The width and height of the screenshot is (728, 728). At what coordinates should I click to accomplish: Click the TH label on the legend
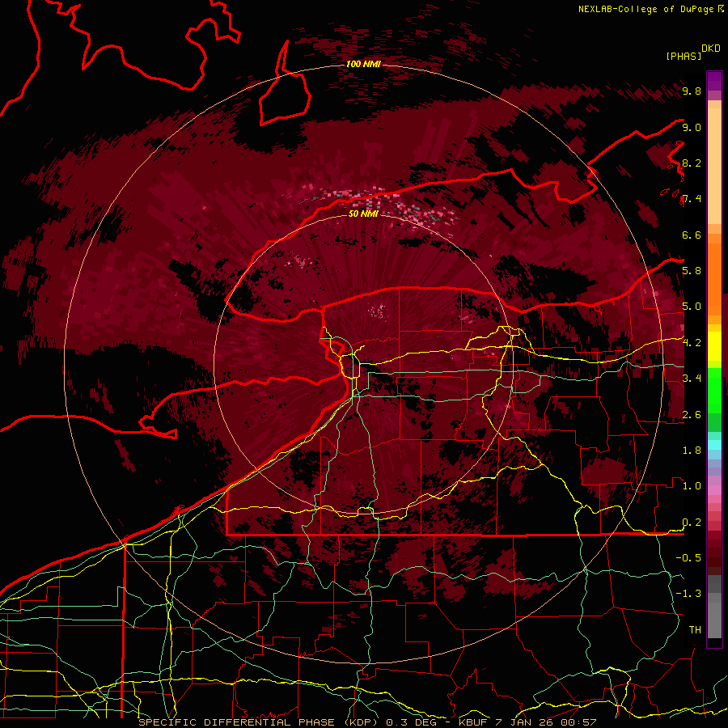(695, 629)
